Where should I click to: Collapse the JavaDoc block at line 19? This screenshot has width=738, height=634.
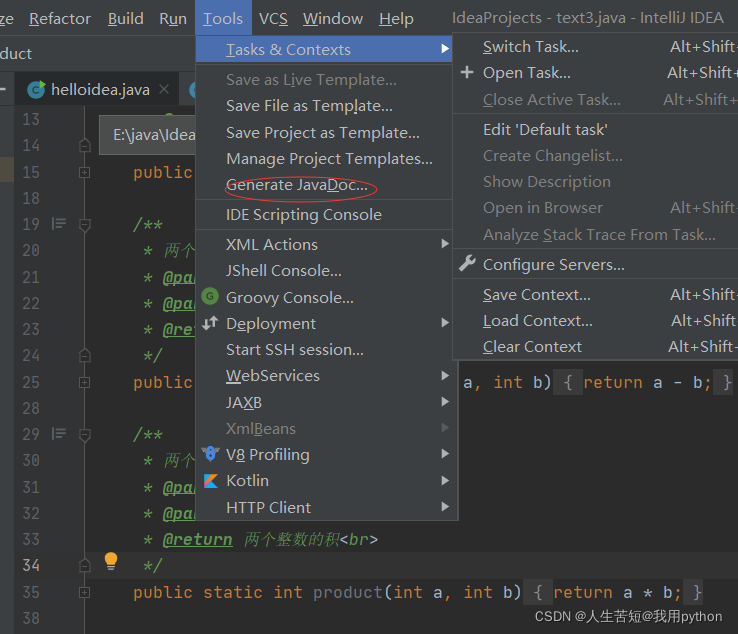point(84,225)
